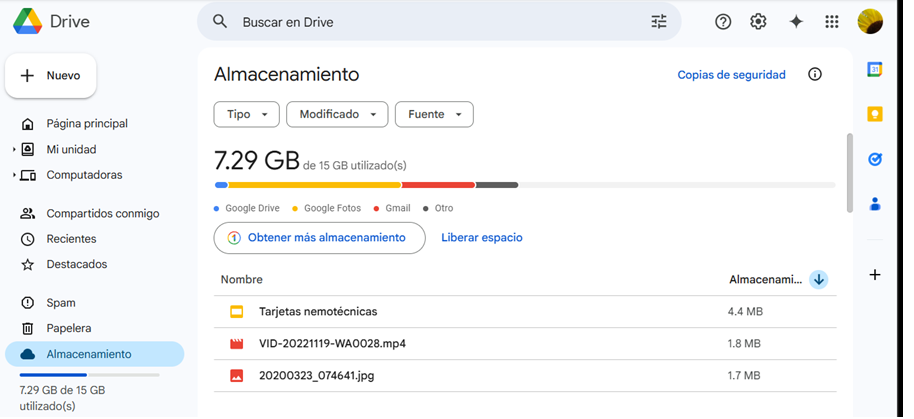Screen dimensions: 914x419
Task: Click the Liberar espacio link
Action: (x=482, y=238)
